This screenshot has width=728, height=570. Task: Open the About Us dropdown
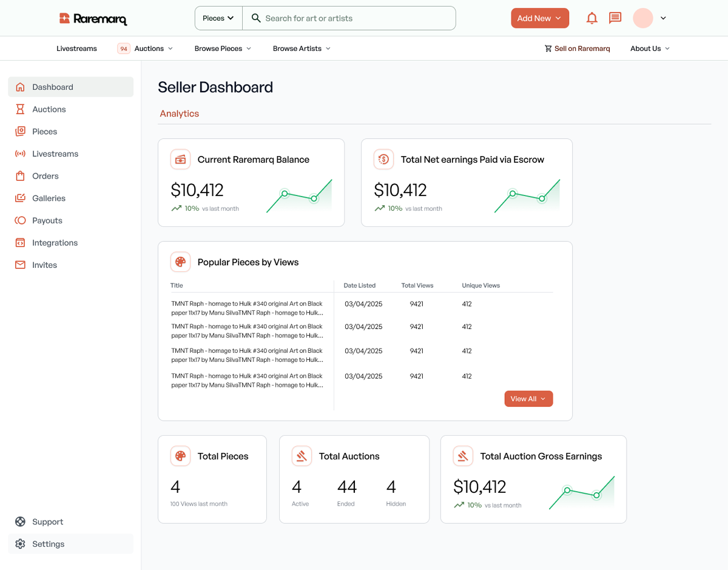[650, 49]
